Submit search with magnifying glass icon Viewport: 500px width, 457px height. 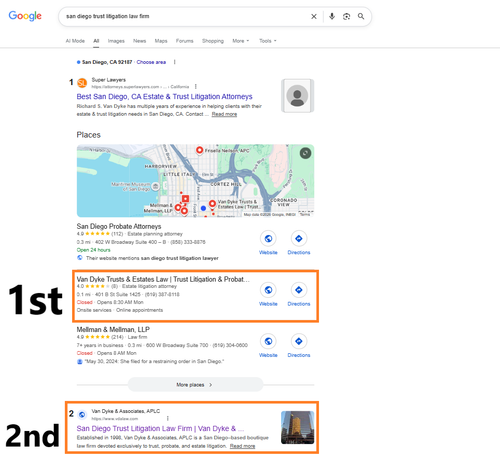(x=361, y=16)
